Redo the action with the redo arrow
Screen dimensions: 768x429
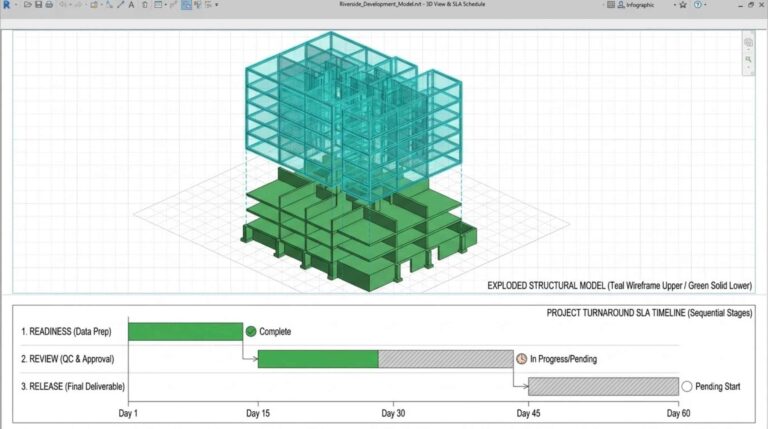tap(78, 4)
